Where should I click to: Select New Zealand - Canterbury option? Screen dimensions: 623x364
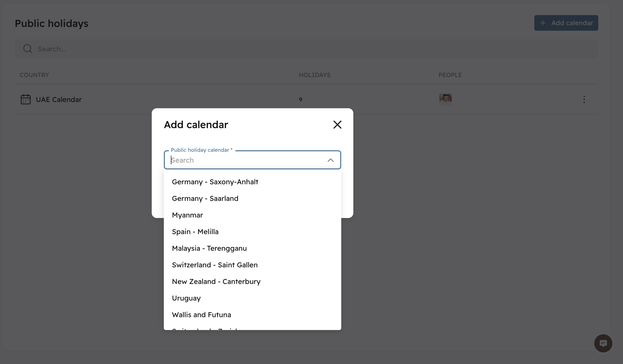(216, 281)
